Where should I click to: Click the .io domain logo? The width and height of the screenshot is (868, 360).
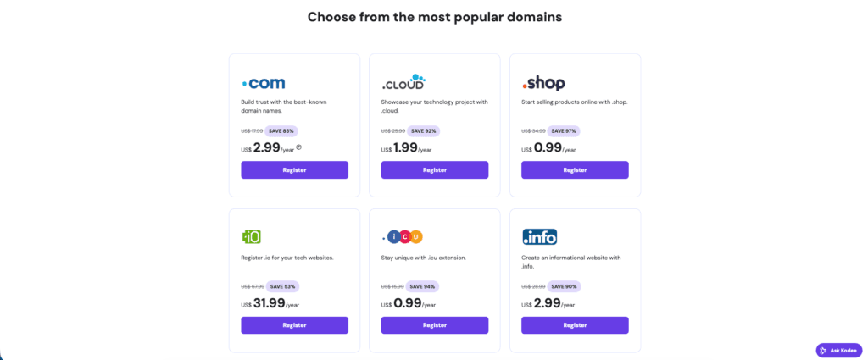point(251,236)
